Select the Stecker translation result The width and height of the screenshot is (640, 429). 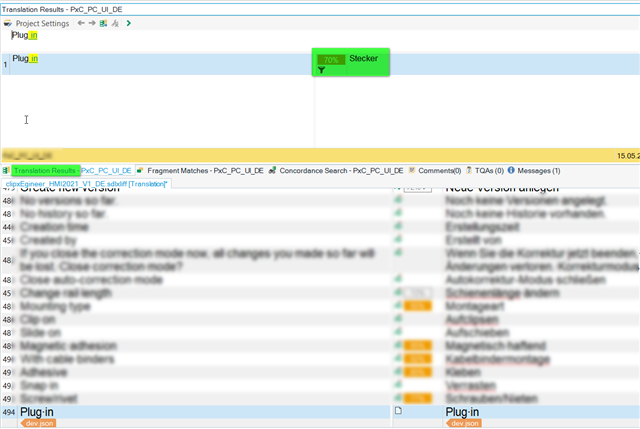point(364,58)
